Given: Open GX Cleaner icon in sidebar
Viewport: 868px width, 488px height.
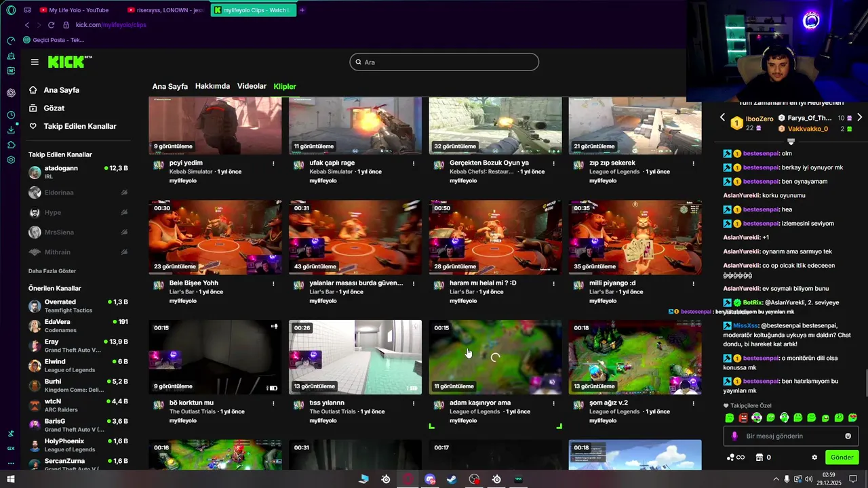Looking at the screenshot, I should click(11, 56).
